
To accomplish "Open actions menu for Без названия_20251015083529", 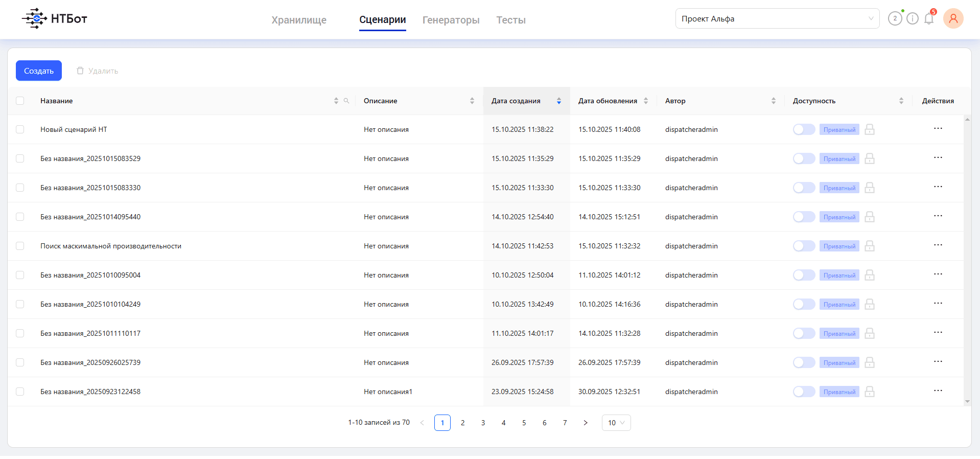I will pos(938,157).
